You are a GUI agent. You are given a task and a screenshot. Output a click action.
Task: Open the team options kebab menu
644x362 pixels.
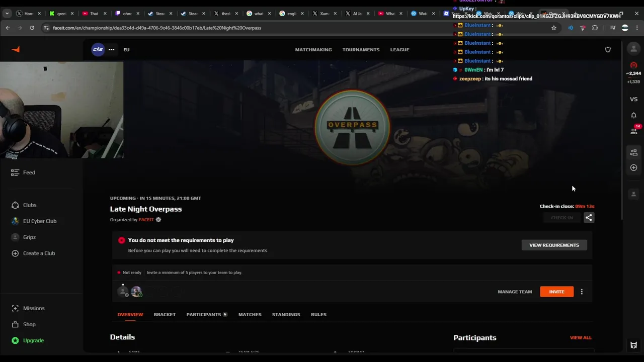tap(582, 292)
